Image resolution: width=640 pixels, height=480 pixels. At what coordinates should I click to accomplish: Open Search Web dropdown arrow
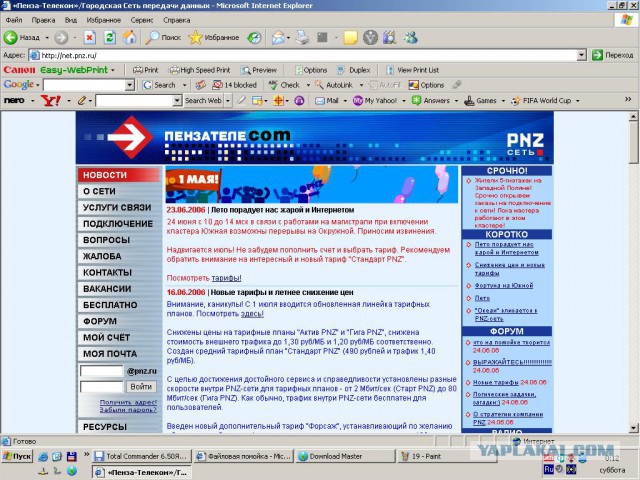pos(228,100)
